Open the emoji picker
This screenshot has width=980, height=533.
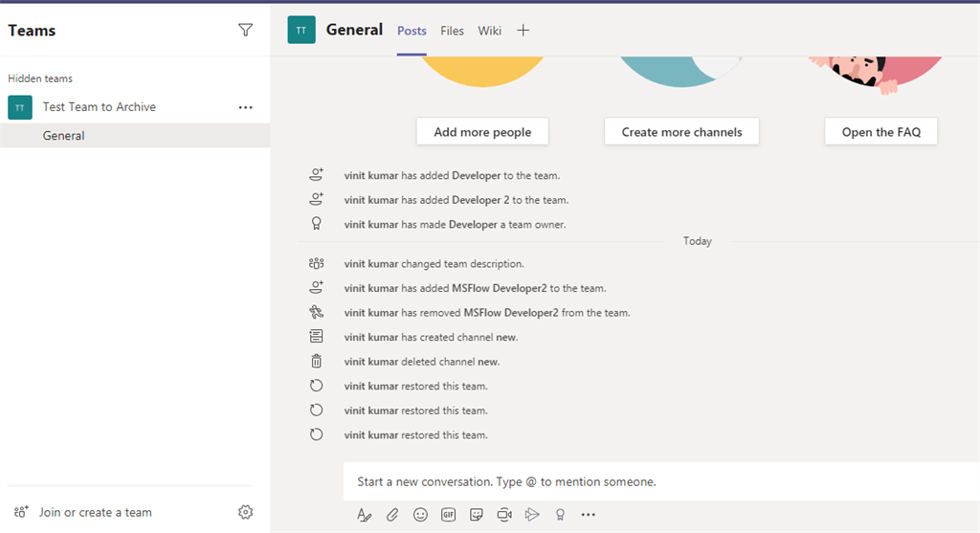(420, 514)
